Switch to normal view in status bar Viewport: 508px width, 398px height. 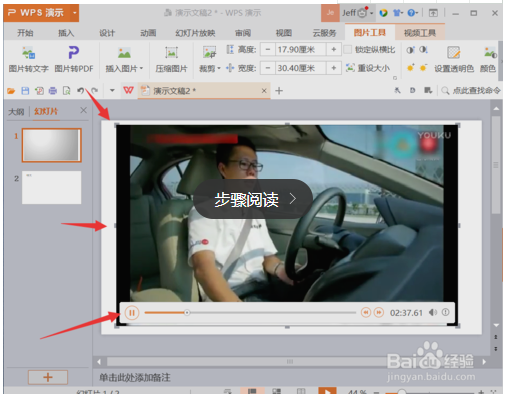(x=252, y=391)
